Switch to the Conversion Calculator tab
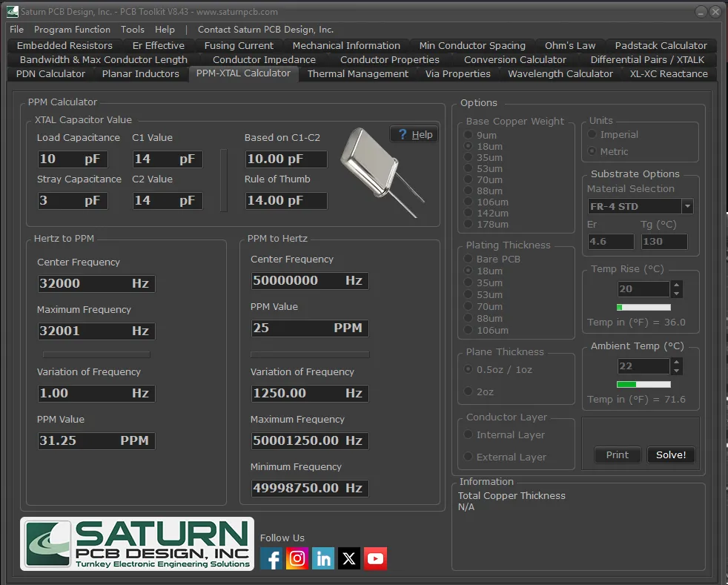Image resolution: width=728 pixels, height=585 pixels. pyautogui.click(x=515, y=60)
